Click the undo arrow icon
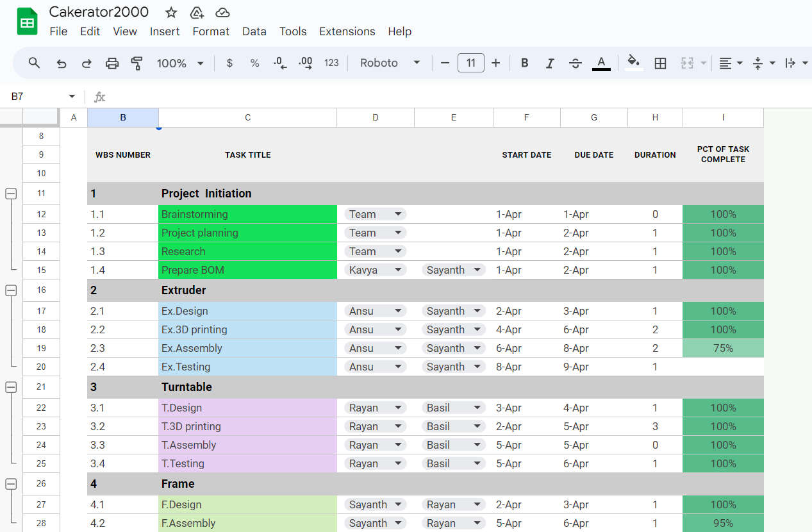 click(62, 63)
